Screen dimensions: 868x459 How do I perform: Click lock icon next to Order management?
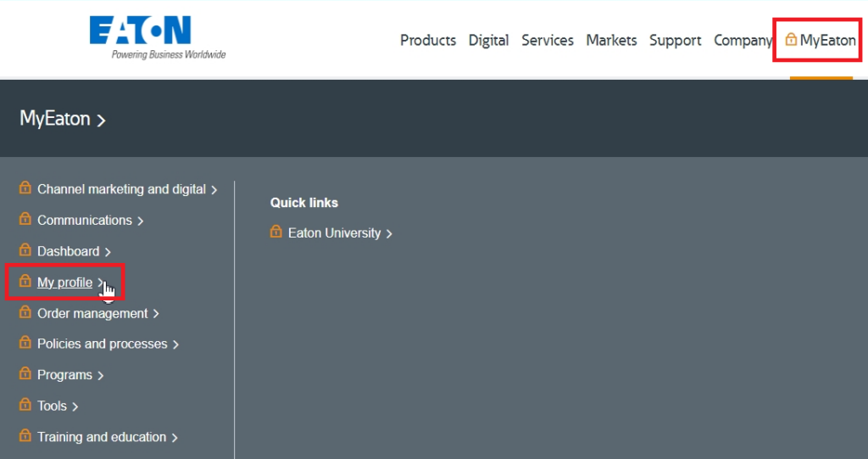25,313
